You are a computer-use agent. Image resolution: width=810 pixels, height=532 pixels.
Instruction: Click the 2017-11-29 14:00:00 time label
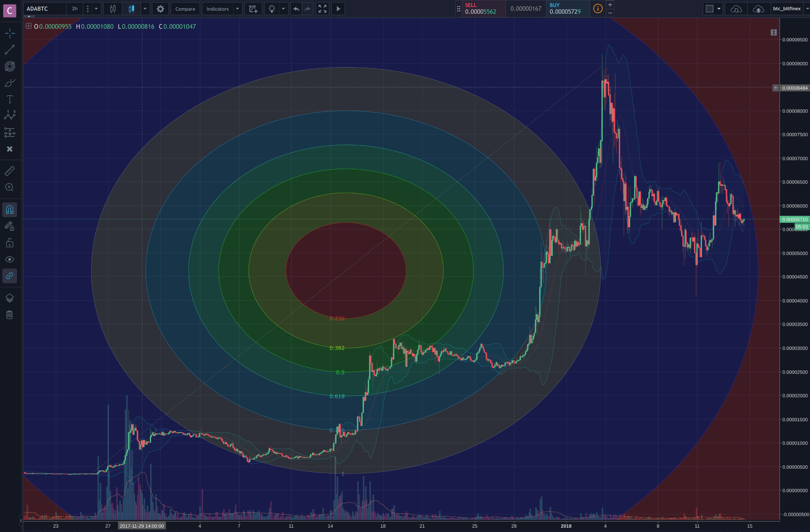coord(142,526)
